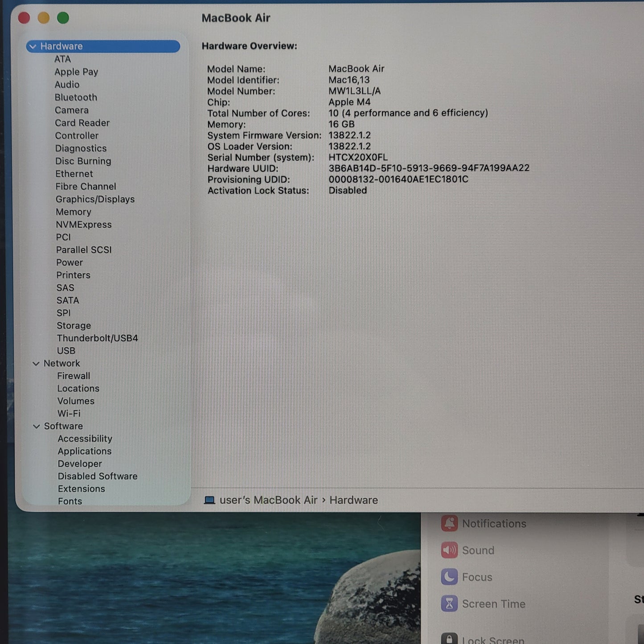644x644 pixels.
Task: Open Wi-Fi information under Network
Action: 69,414
